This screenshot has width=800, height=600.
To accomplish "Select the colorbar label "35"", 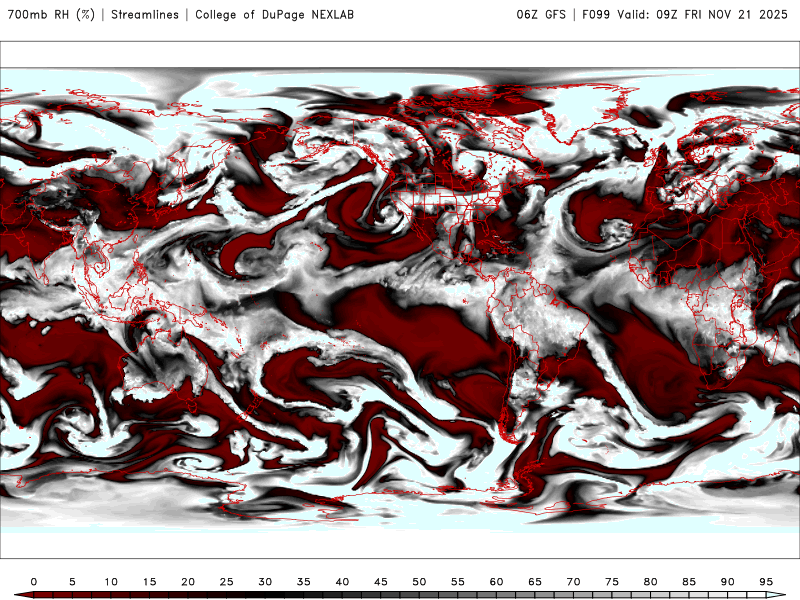I will (x=304, y=582).
